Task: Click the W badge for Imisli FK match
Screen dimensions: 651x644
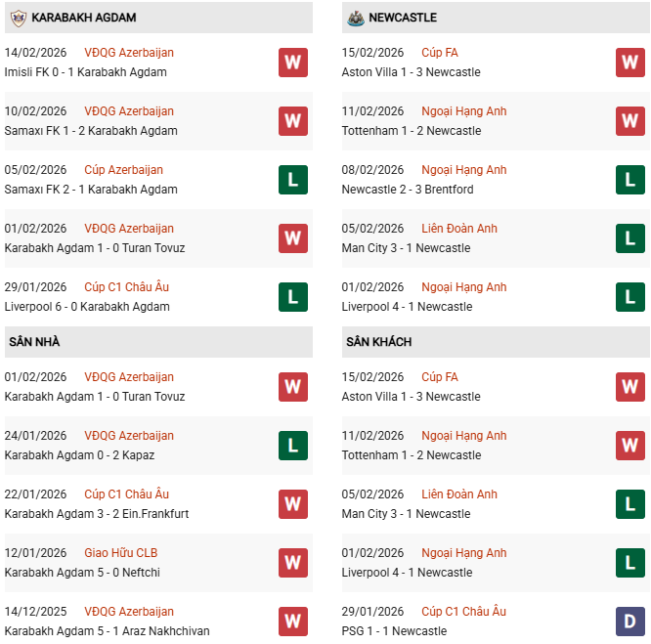Action: [x=292, y=63]
